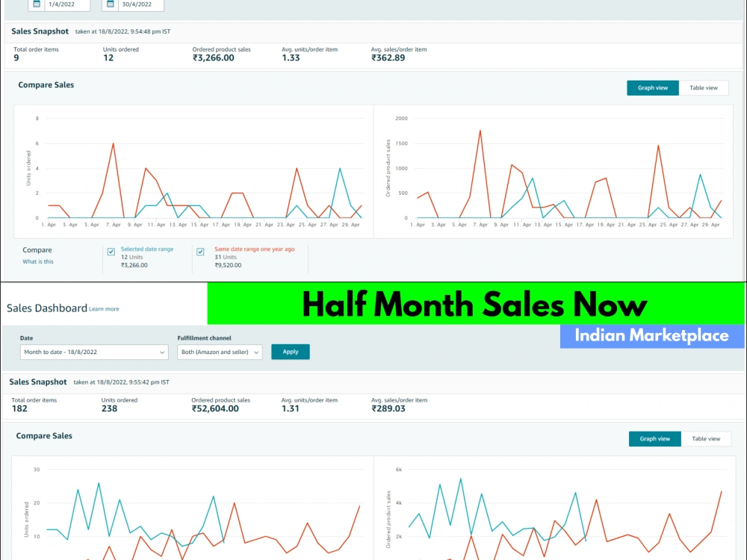This screenshot has width=747, height=560.
Task: Click 'taken at 18/8/2022, 9:54:48 pm IST' timestamp
Action: 123,31
